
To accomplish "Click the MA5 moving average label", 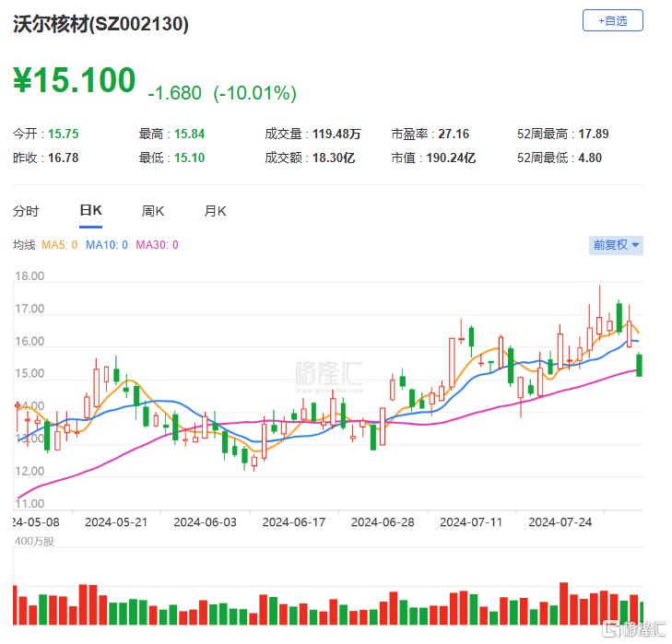I will click(x=60, y=245).
